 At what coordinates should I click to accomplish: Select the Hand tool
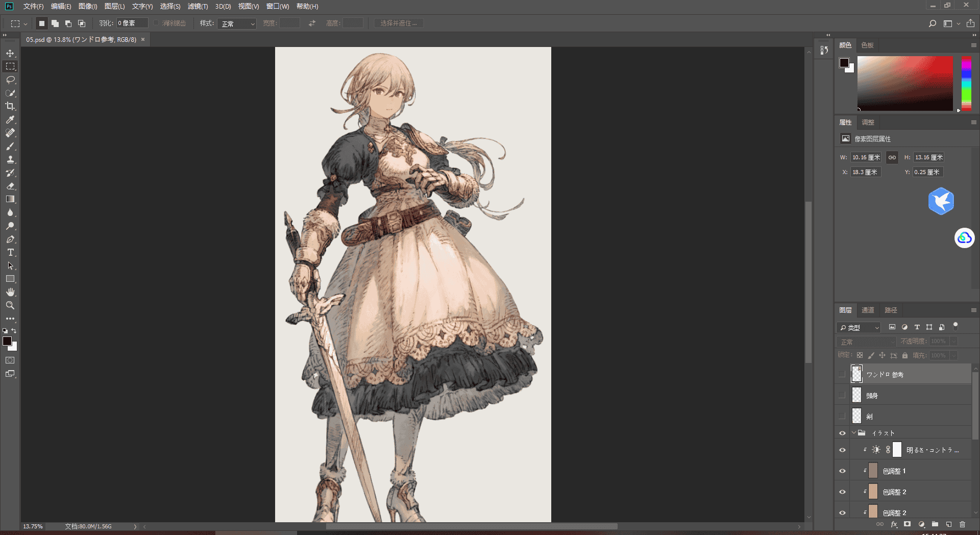(10, 292)
